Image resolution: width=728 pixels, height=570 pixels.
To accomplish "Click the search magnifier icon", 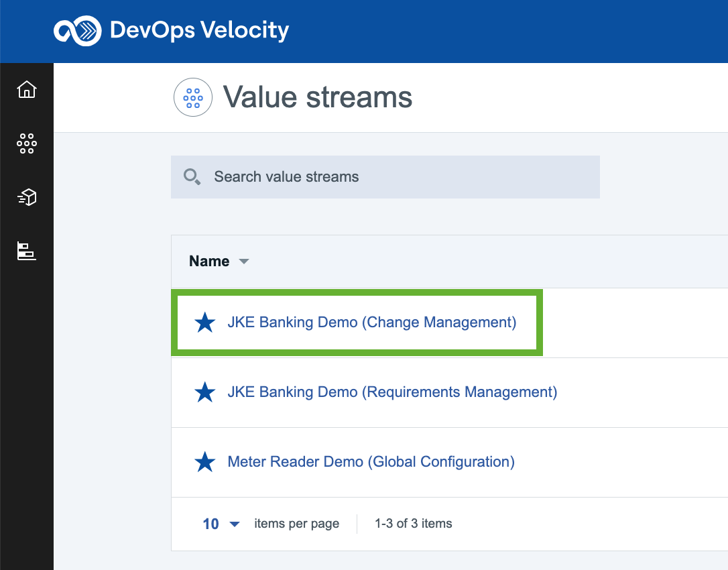I will (192, 177).
